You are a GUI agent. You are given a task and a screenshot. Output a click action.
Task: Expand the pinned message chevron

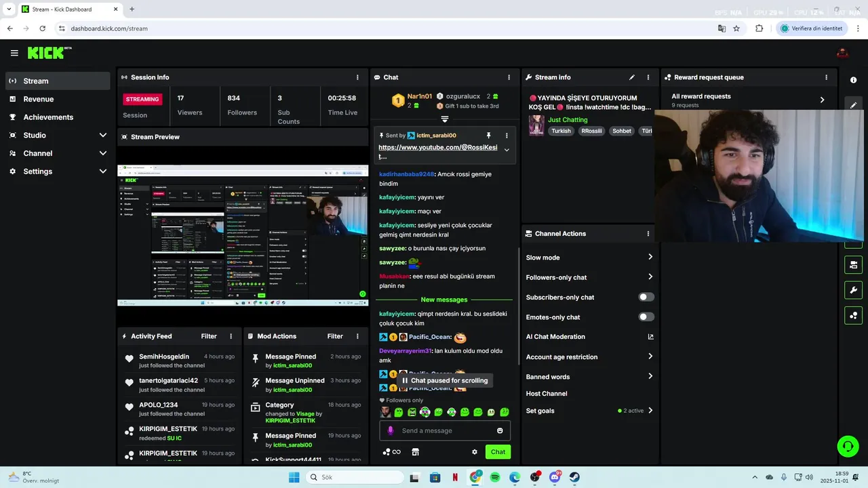(x=506, y=150)
